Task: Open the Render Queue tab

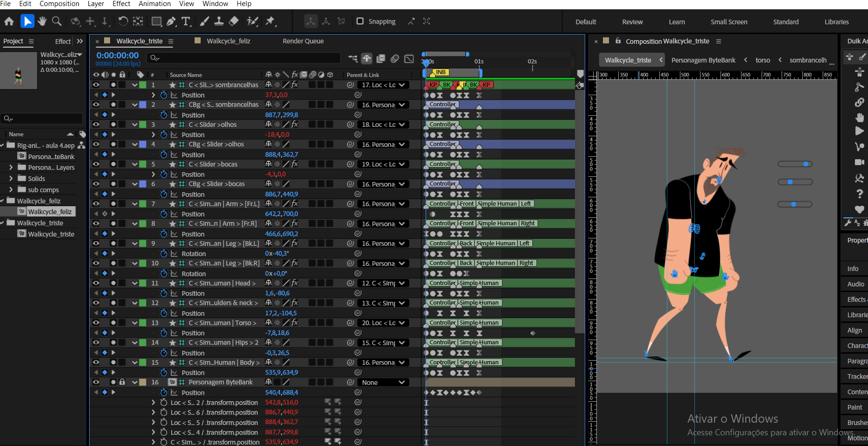Action: [x=303, y=41]
